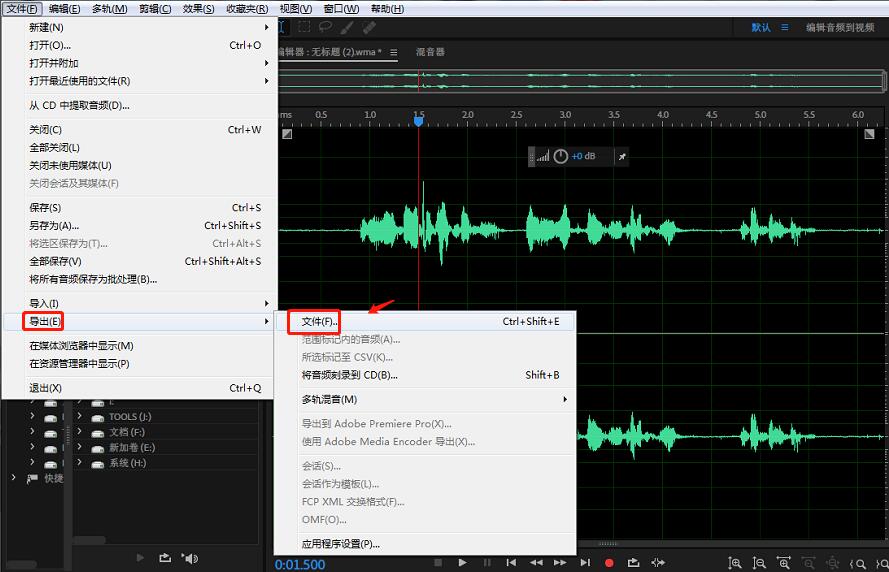Toggle loop playback button
The width and height of the screenshot is (889, 572).
pyautogui.click(x=633, y=562)
